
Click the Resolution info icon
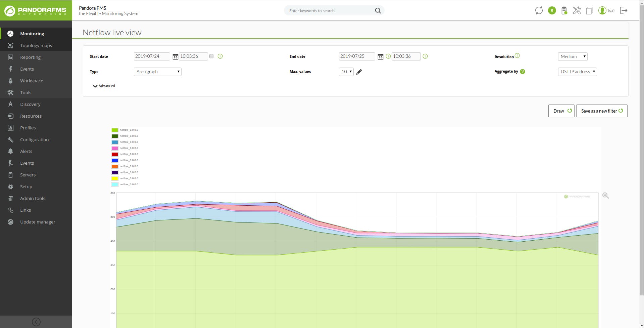click(x=517, y=55)
